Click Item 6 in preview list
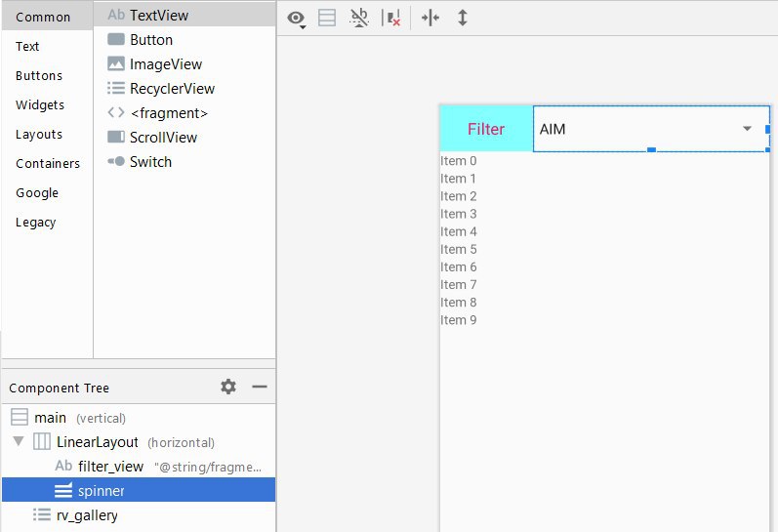Screen dimensions: 778x532 pyautogui.click(x=459, y=267)
